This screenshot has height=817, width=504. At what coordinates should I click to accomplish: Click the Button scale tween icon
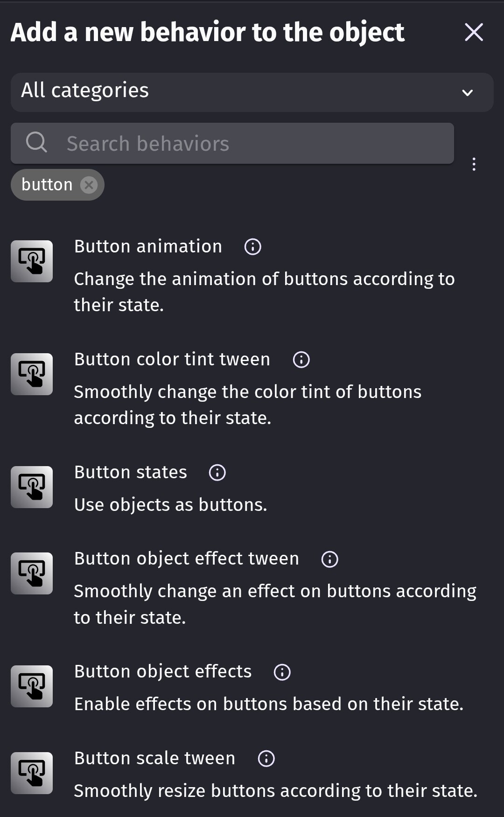(x=32, y=773)
